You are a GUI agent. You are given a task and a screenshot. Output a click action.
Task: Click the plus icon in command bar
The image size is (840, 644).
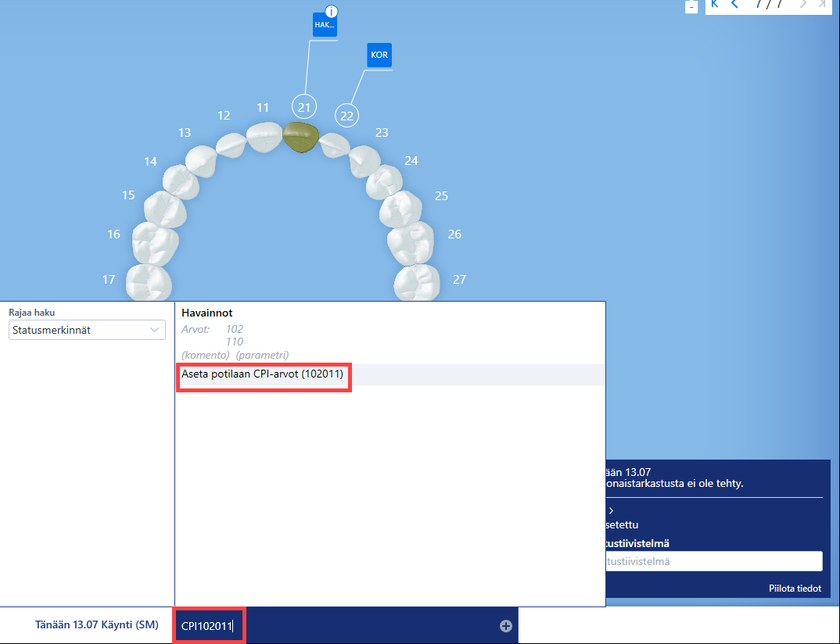tap(506, 626)
